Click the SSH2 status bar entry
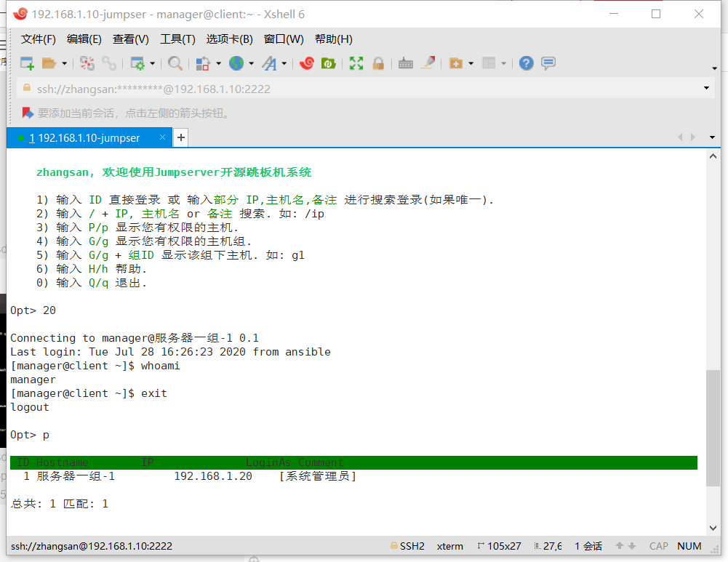Image resolution: width=728 pixels, height=562 pixels. pyautogui.click(x=408, y=546)
